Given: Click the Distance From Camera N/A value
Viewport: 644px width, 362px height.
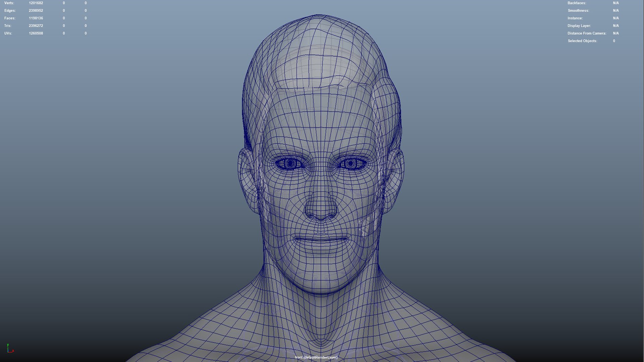Looking at the screenshot, I should [x=616, y=34].
